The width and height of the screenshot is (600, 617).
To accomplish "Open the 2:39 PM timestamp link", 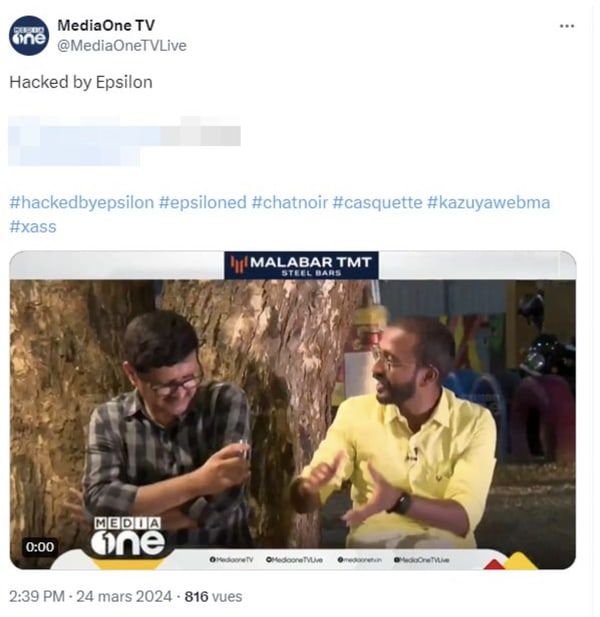I will (x=37, y=597).
